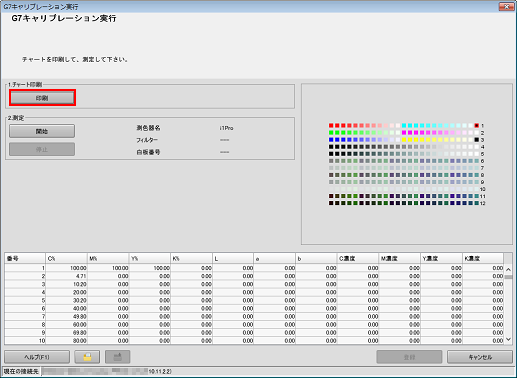Click the grayed-out save icon button
This screenshot has height=378, width=517.
[x=117, y=357]
